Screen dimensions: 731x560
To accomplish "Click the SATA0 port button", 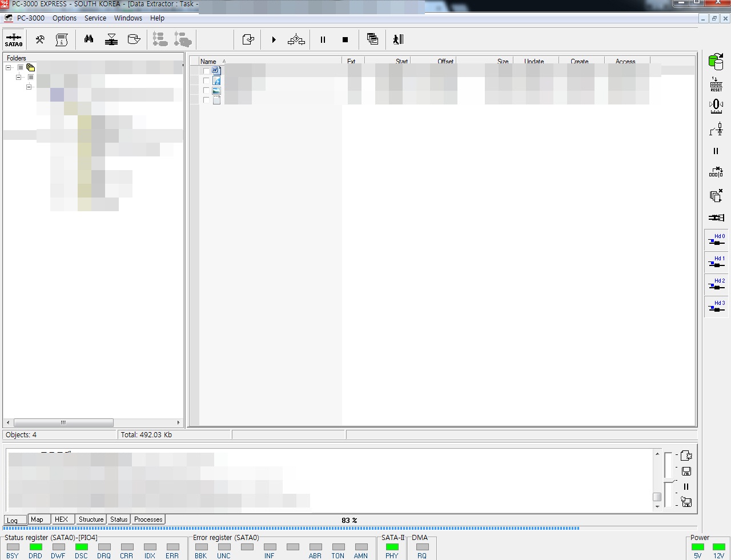I will (14, 40).
